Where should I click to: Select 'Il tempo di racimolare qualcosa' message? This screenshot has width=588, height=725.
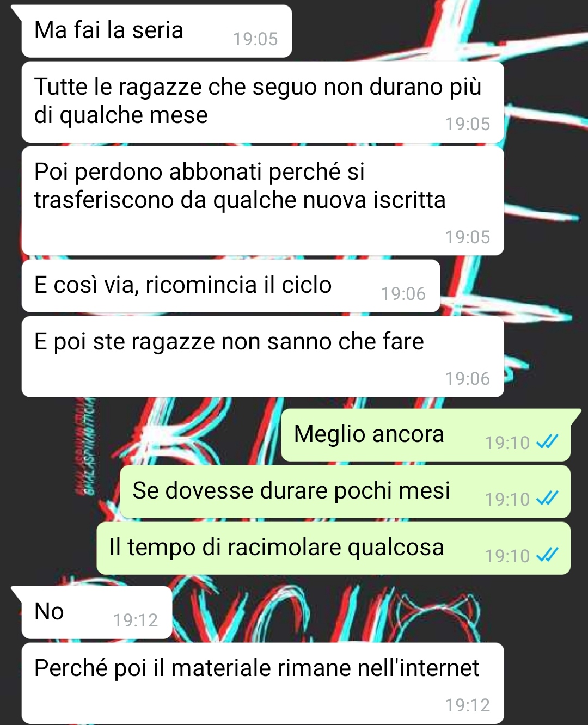point(334,548)
